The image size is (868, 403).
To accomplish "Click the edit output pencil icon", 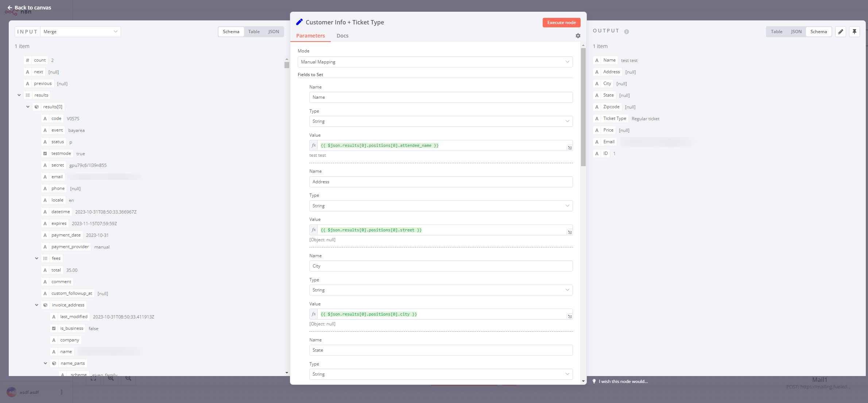I will [x=840, y=32].
